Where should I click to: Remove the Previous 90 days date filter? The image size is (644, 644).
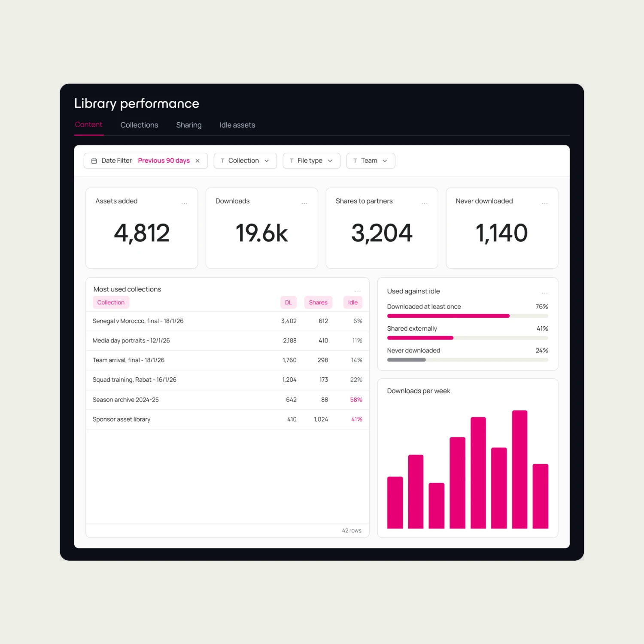pos(197,161)
